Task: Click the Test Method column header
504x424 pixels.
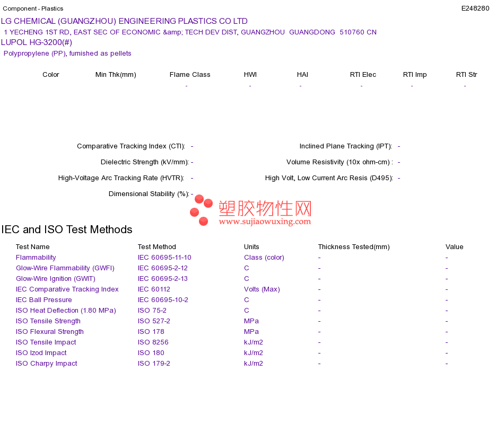Action: coord(157,247)
